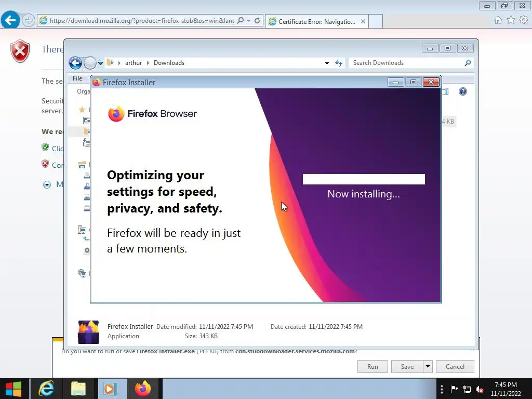
Task: Open File Explorer from the taskbar
Action: 79,389
